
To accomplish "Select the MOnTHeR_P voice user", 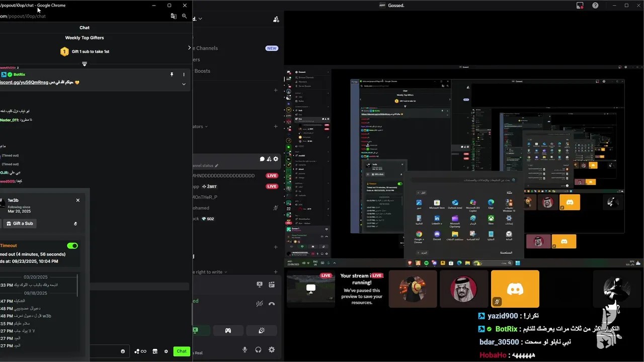I will pos(235,197).
